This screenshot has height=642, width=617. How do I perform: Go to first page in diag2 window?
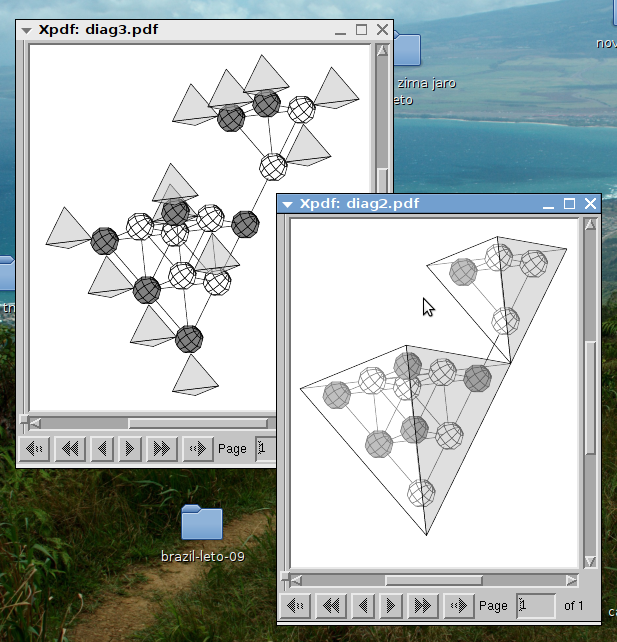pos(296,605)
